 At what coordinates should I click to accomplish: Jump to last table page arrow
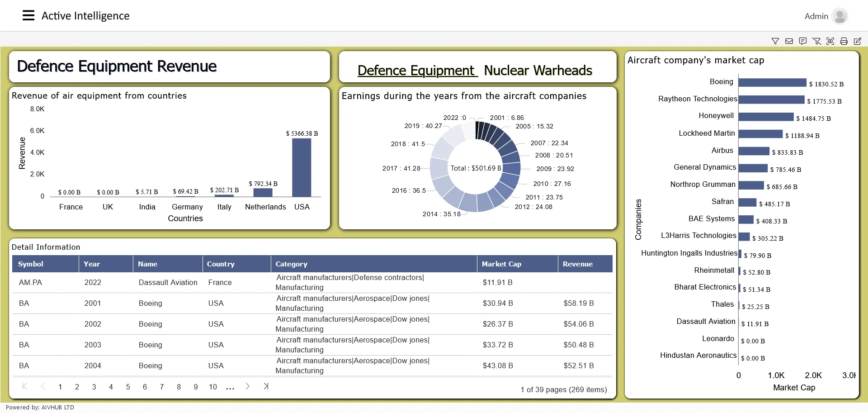click(x=266, y=386)
